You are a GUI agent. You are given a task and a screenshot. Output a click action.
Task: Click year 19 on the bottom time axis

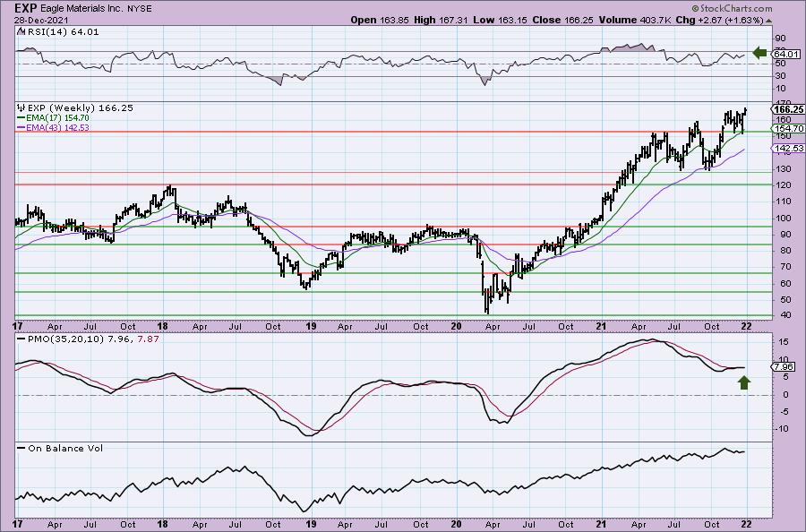[311, 524]
